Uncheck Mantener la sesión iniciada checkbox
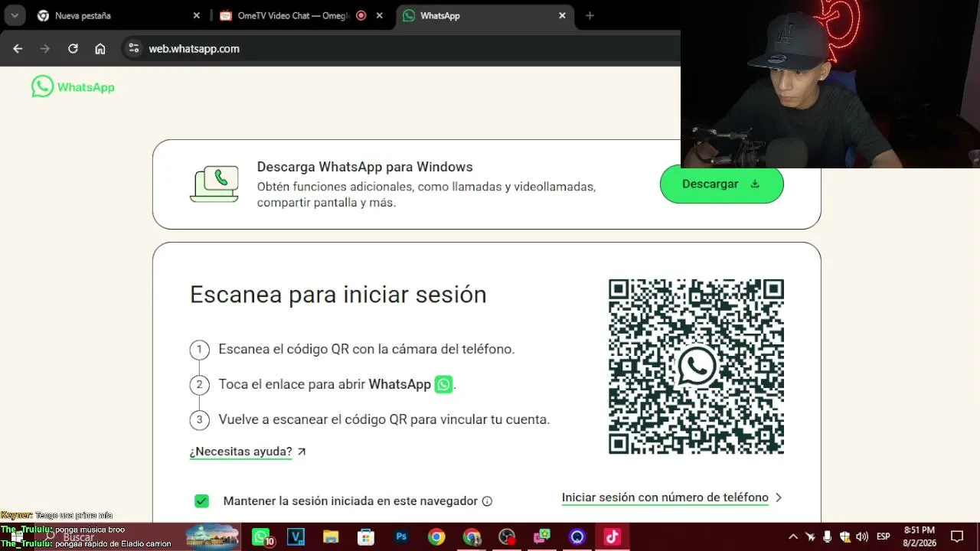Screen dimensions: 980x551 pyautogui.click(x=201, y=501)
